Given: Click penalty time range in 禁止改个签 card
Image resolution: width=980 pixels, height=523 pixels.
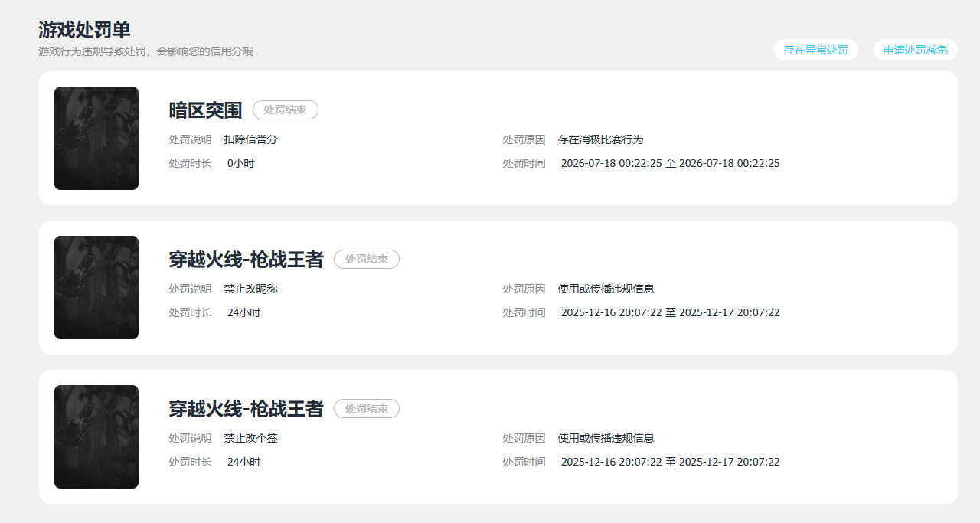Looking at the screenshot, I should (671, 463).
